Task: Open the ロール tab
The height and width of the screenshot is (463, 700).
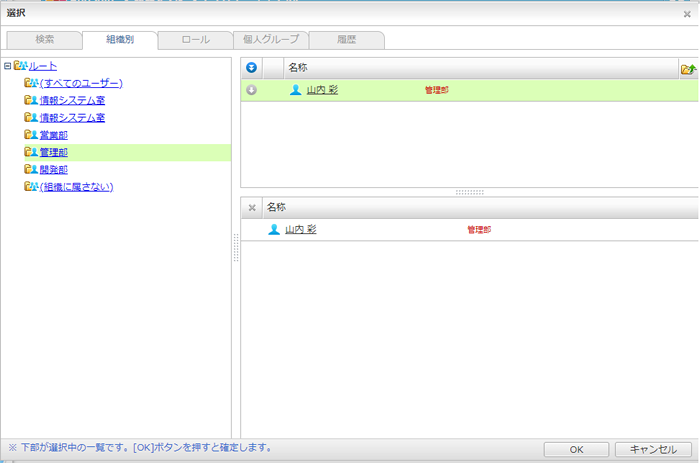Action: [196, 40]
